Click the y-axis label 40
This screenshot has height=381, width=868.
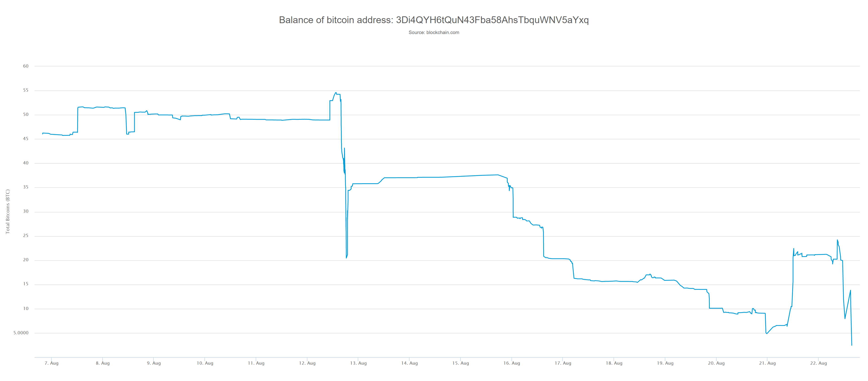[26, 163]
